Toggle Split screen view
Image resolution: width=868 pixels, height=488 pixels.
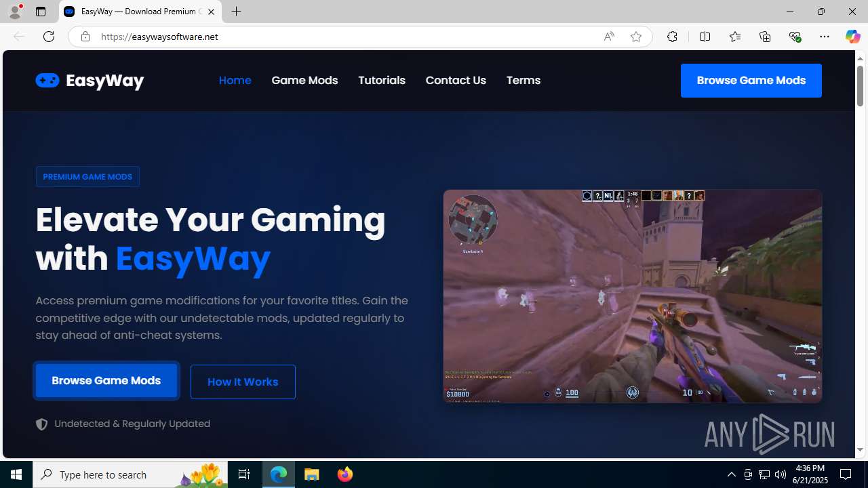click(x=705, y=37)
